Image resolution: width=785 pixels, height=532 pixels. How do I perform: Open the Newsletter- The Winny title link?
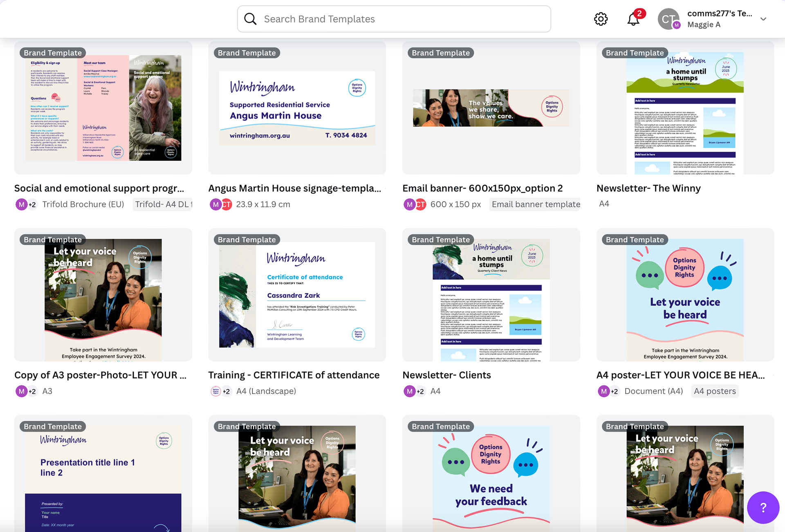[x=648, y=188]
